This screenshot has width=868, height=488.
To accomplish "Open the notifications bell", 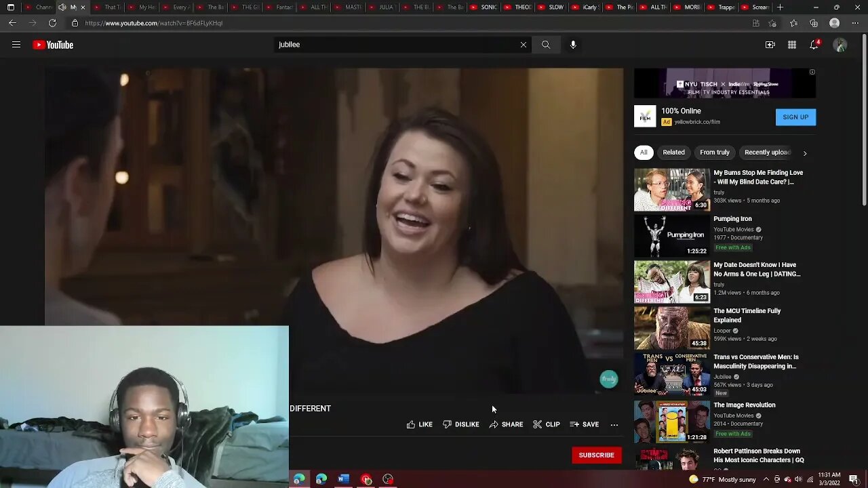I will coord(814,45).
